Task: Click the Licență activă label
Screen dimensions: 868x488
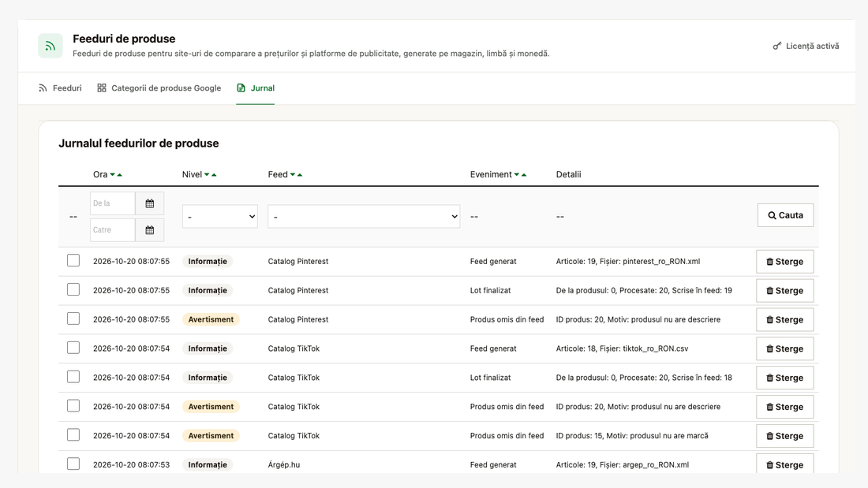Action: click(x=813, y=46)
